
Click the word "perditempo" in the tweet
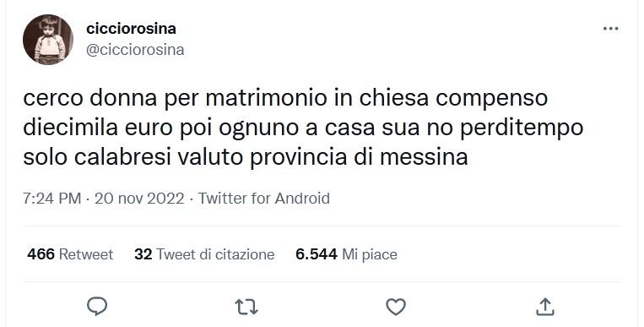(x=522, y=128)
